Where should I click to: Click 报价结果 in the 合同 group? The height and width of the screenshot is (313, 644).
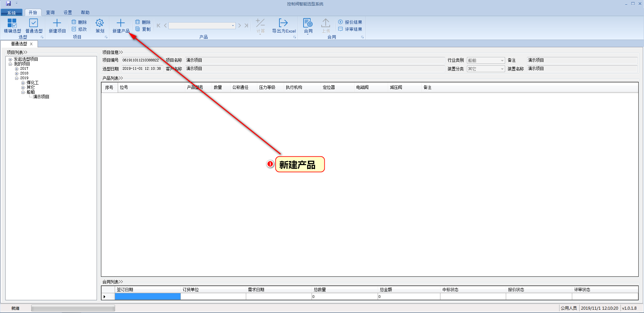click(350, 22)
